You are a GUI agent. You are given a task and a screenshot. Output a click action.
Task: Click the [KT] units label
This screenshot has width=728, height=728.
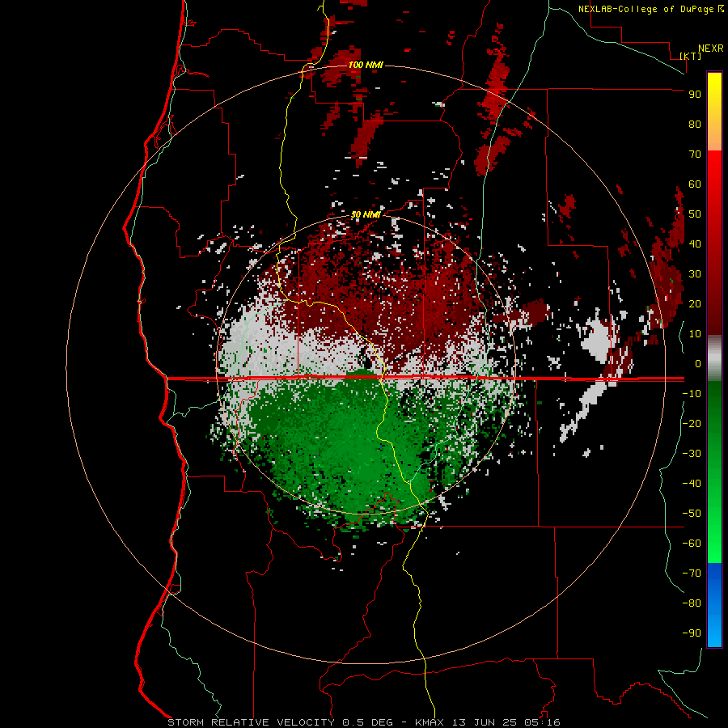pos(690,56)
